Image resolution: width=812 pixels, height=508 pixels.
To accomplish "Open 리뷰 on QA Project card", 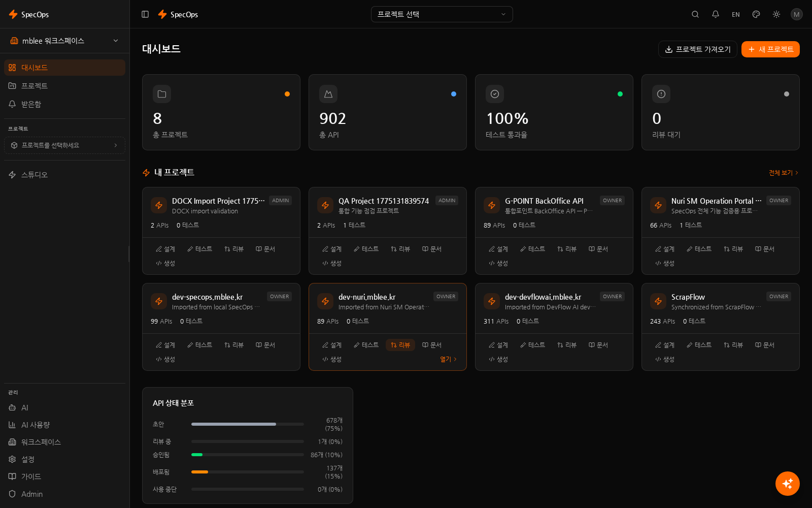I will tap(400, 249).
